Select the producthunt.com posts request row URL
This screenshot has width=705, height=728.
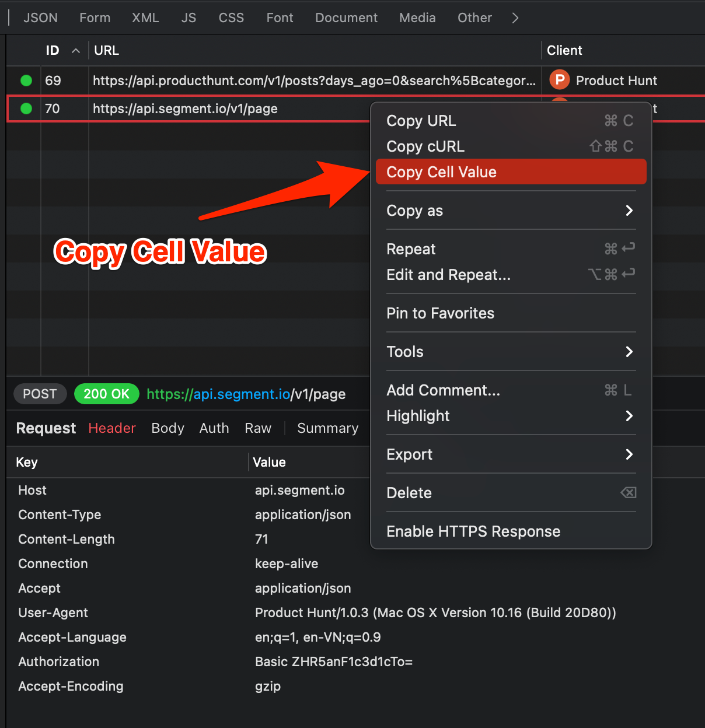(314, 80)
